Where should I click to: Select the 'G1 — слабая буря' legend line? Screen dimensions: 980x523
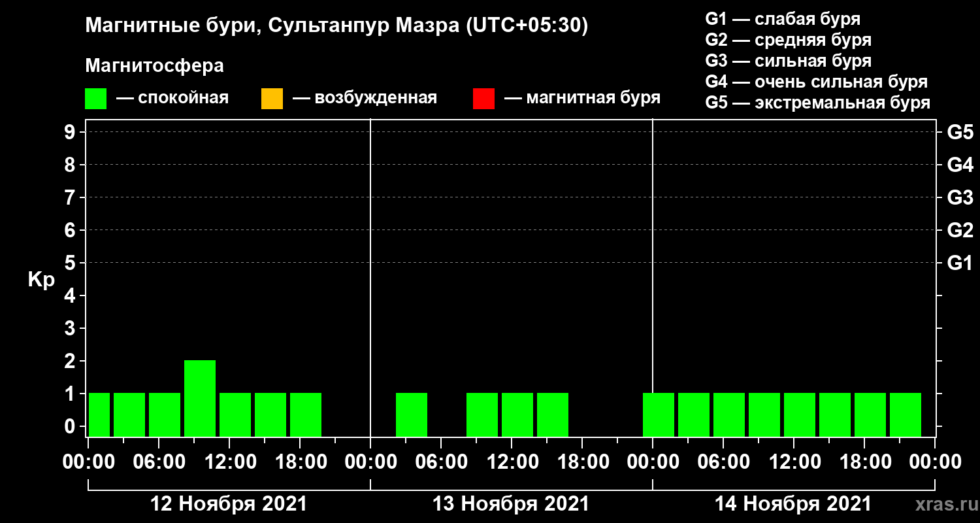click(783, 19)
